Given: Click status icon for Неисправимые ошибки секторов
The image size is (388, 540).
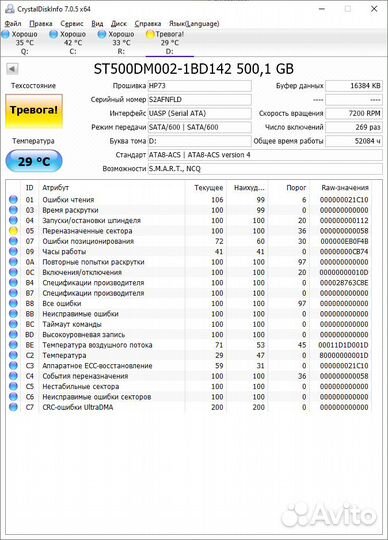Looking at the screenshot, I should 13,396.
